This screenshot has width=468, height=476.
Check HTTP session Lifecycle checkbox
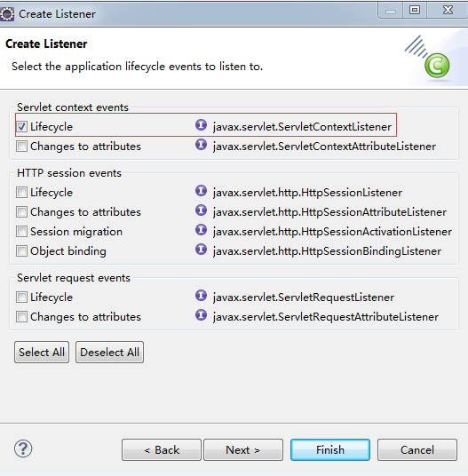[x=21, y=193]
